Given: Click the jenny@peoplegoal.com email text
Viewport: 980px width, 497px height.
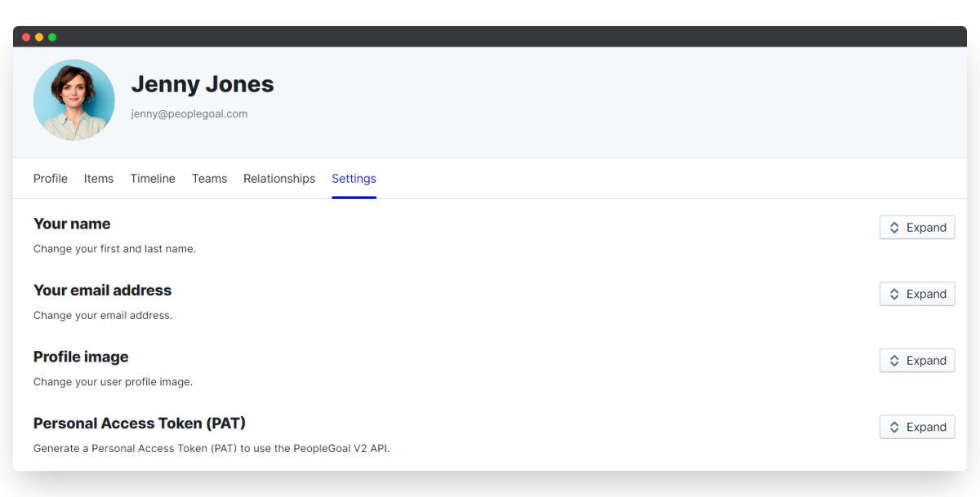Looking at the screenshot, I should (189, 114).
